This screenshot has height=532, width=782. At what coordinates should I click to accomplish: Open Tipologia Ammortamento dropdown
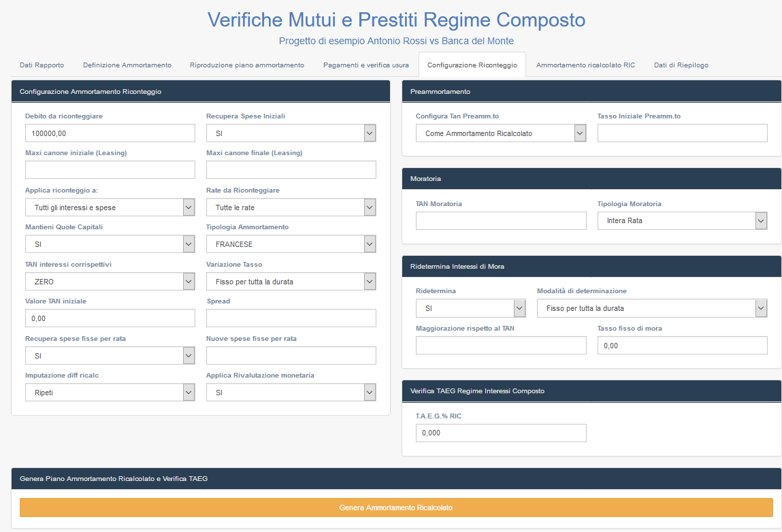[x=291, y=244]
